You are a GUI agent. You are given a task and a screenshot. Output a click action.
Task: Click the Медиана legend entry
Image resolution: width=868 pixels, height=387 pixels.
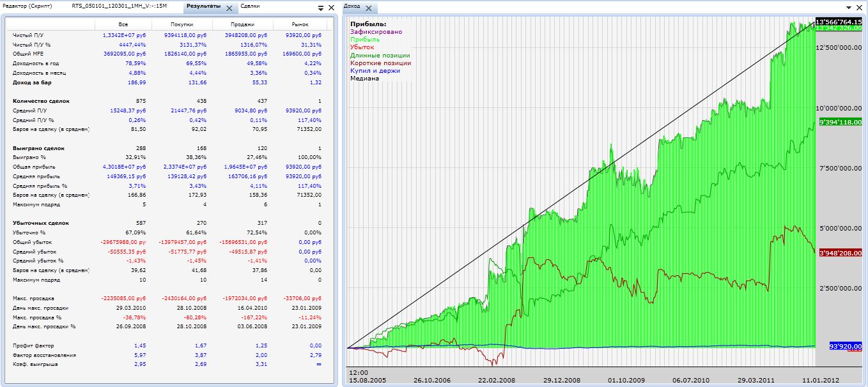pyautogui.click(x=364, y=78)
